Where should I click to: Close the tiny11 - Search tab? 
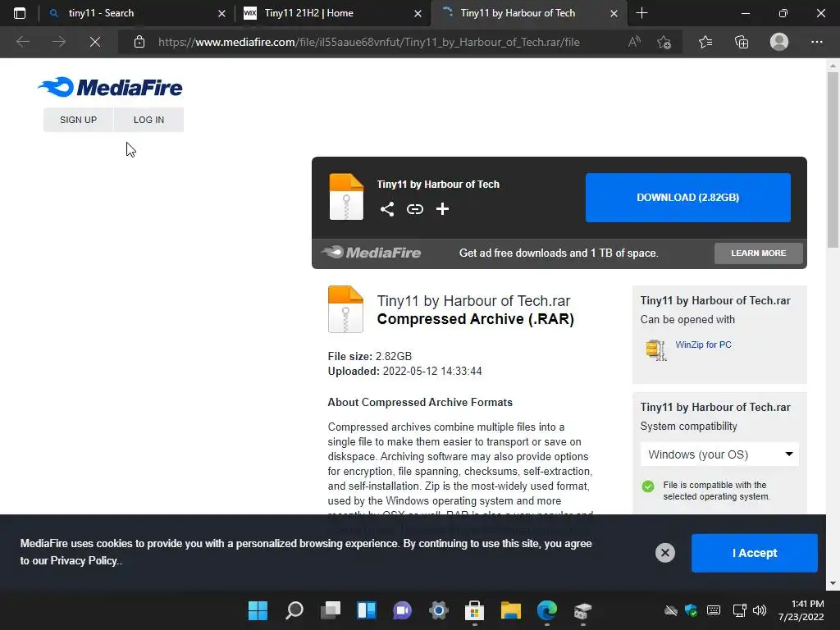pyautogui.click(x=221, y=13)
